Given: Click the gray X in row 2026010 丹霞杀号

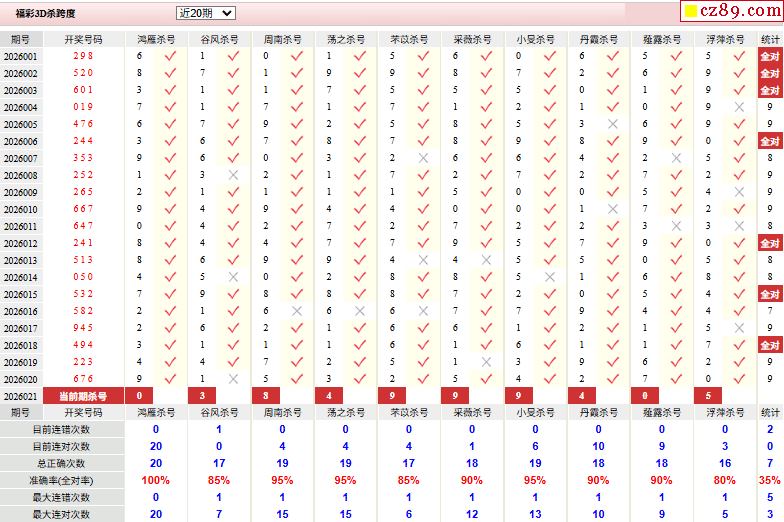Looking at the screenshot, I should tap(612, 209).
